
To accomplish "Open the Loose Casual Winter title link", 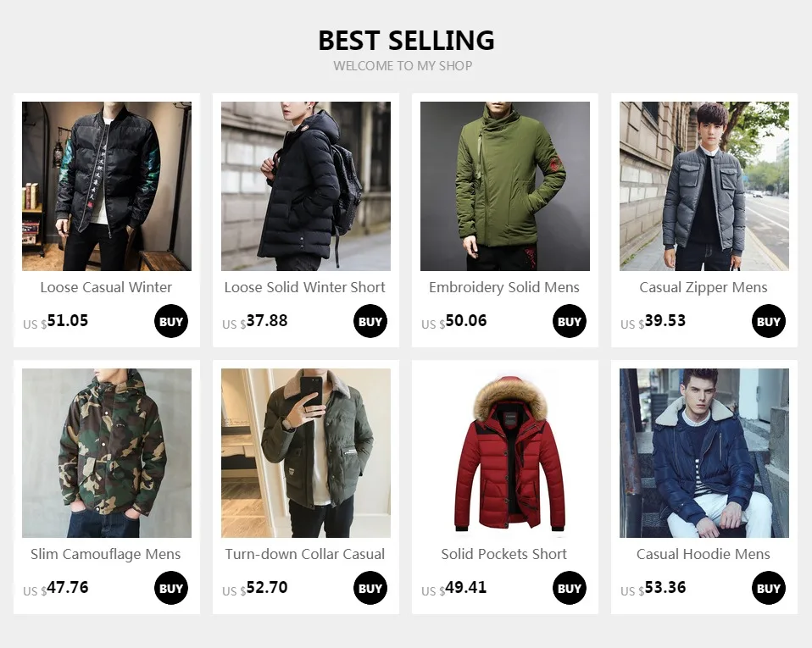I will [106, 287].
